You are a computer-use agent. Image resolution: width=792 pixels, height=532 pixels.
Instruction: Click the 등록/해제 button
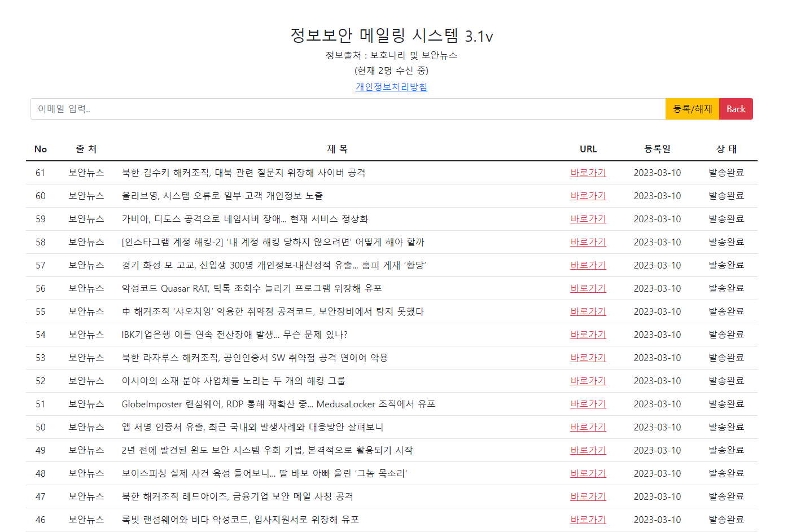pyautogui.click(x=692, y=109)
